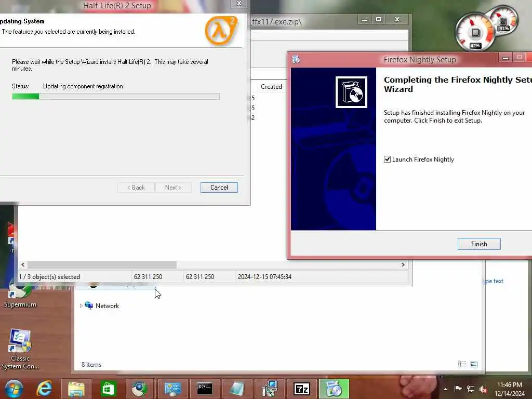Open Internet Explorer from the taskbar
532x399 pixels.
(45, 389)
